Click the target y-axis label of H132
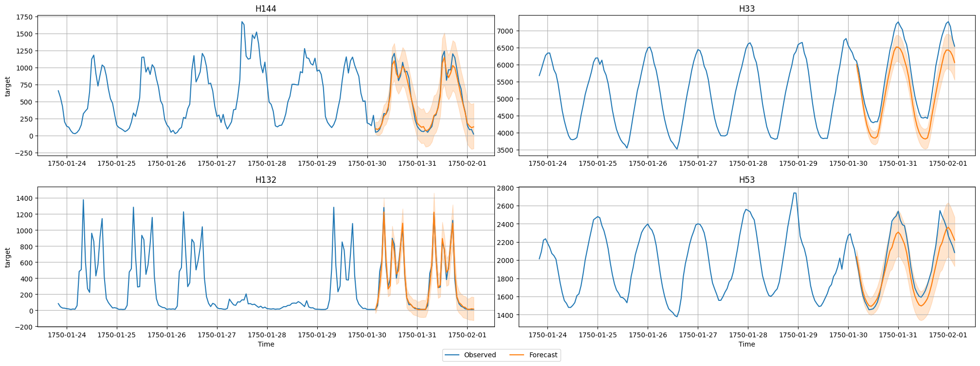 tap(7, 258)
